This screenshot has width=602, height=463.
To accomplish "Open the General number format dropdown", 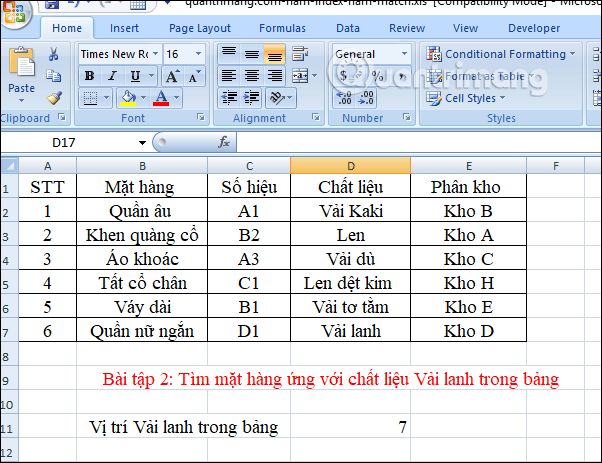I will (404, 54).
